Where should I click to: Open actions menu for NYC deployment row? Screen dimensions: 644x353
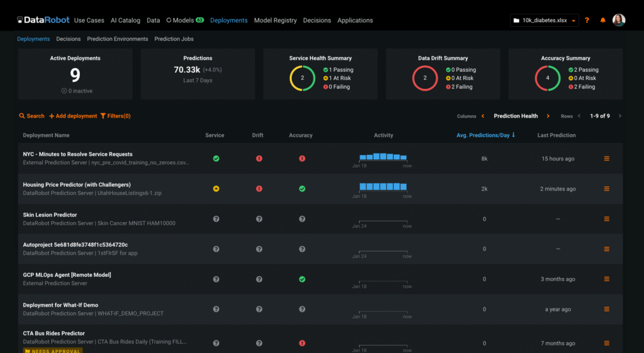(607, 159)
